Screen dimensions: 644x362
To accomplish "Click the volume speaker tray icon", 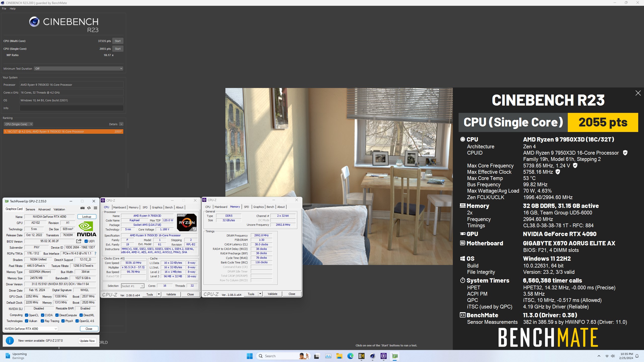I will click(613, 356).
